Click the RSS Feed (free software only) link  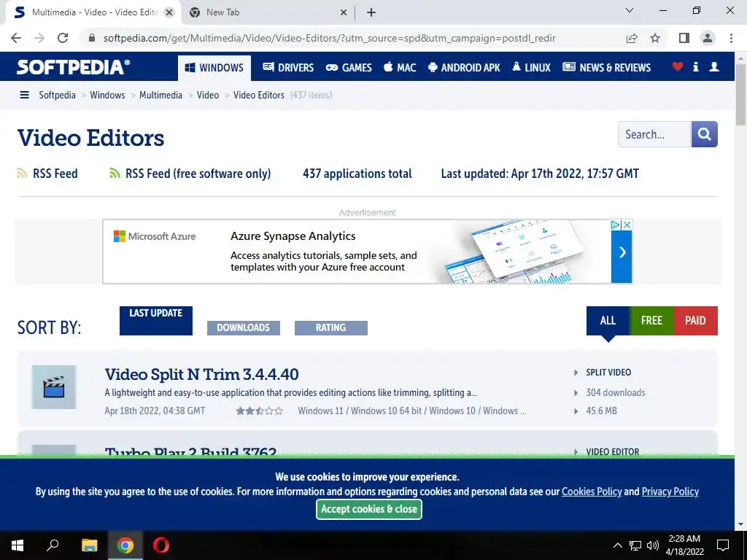(x=198, y=174)
